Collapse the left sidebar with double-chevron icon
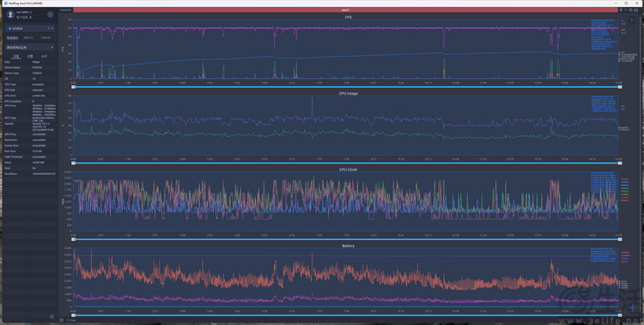Image resolution: width=644 pixels, height=325 pixels. pyautogui.click(x=52, y=316)
